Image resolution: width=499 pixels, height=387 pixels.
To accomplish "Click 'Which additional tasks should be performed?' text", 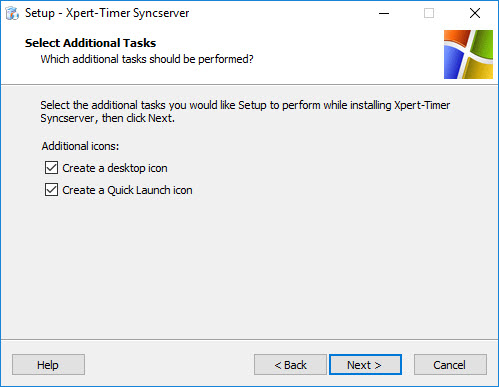I will coord(147,59).
